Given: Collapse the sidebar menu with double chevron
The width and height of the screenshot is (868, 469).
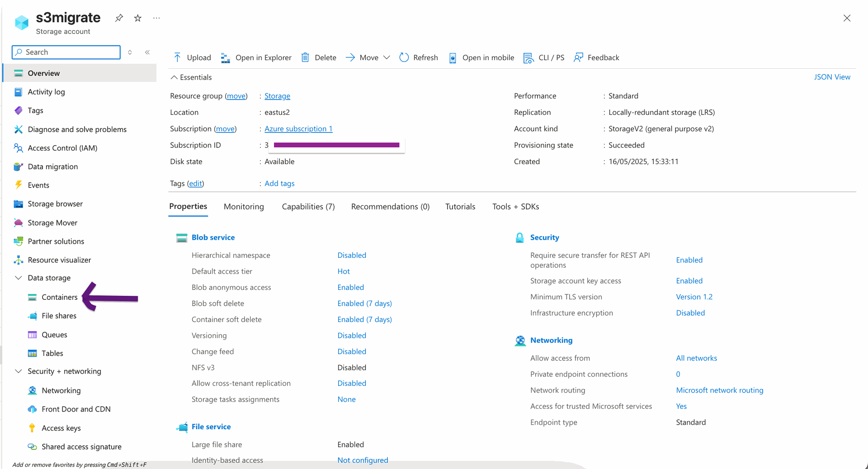Looking at the screenshot, I should click(x=147, y=52).
